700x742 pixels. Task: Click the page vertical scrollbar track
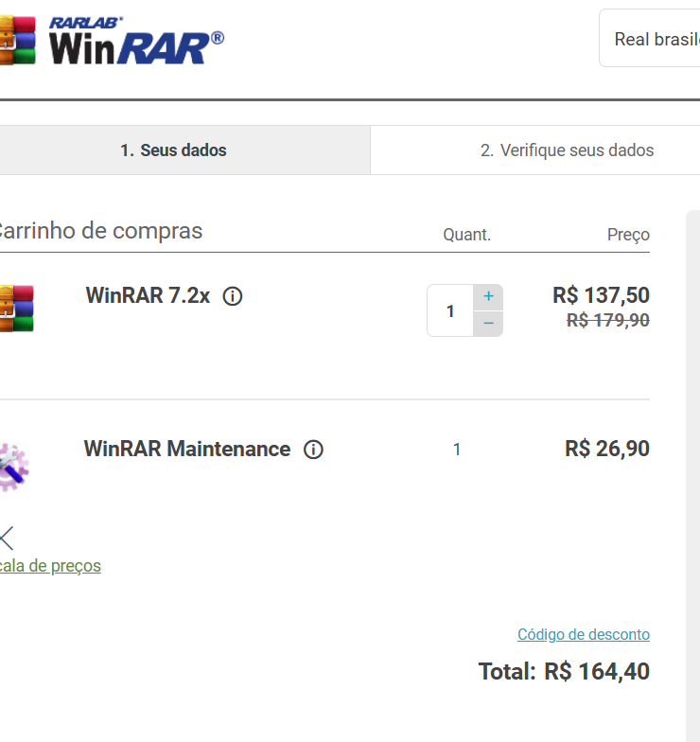(692, 475)
